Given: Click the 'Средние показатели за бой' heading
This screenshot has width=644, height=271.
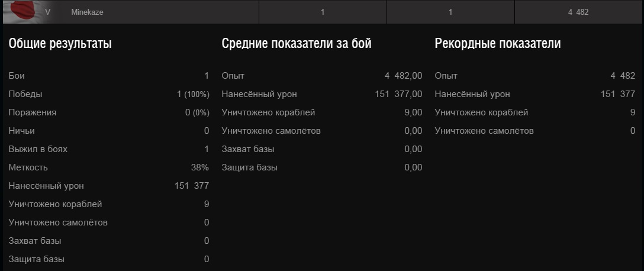Looking at the screenshot, I should [297, 44].
